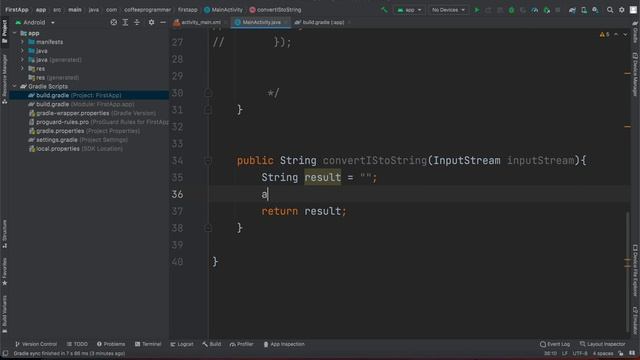Open the Build tool window
Image resolution: width=640 pixels, height=360 pixels.
point(211,344)
